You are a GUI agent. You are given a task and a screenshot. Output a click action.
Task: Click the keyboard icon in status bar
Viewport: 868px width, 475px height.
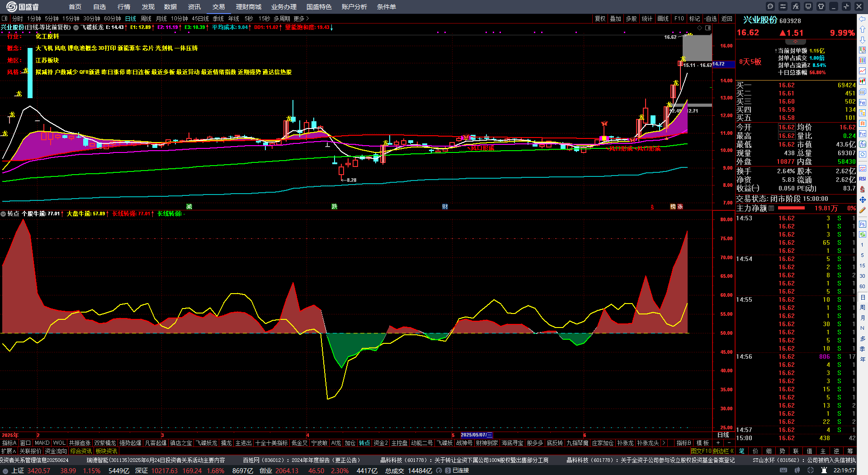pos(783,470)
